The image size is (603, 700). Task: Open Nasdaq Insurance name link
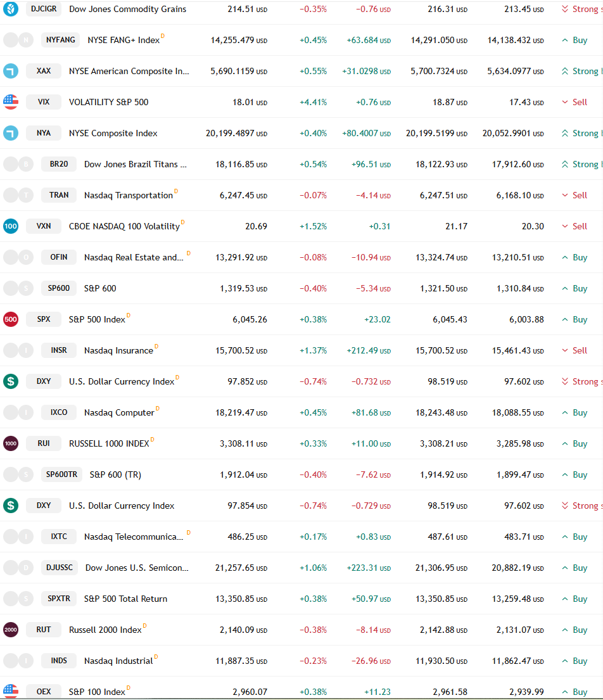pos(118,350)
